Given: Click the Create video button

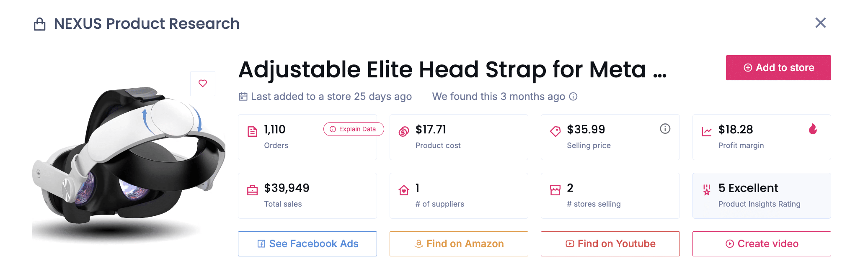Looking at the screenshot, I should (761, 244).
